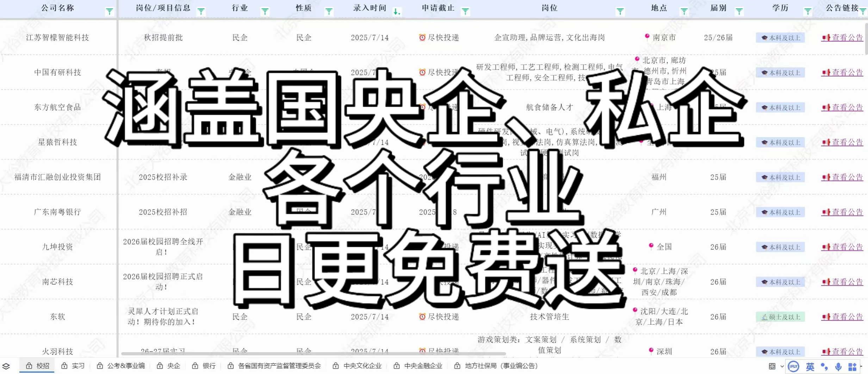
Task: Select the 秋招提前批 cell
Action: pos(163,37)
